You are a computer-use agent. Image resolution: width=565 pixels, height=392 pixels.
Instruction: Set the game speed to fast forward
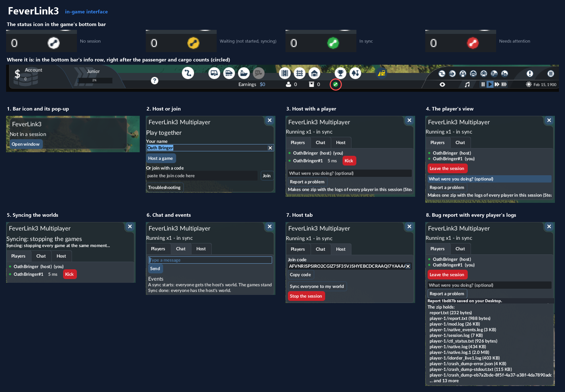point(497,84)
